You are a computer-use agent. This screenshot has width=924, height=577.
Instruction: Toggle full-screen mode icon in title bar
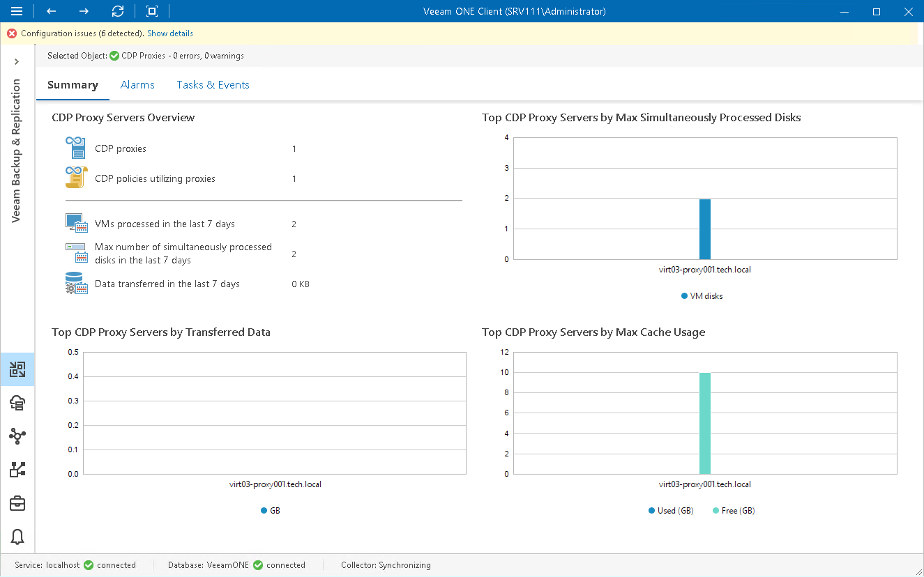pyautogui.click(x=152, y=11)
